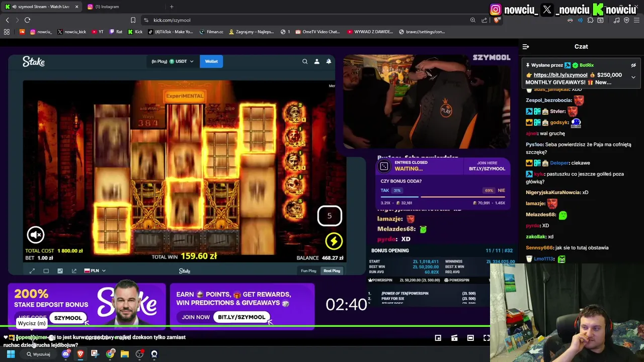The image size is (644, 362).
Task: Open a new browser tab
Action: (x=172, y=7)
